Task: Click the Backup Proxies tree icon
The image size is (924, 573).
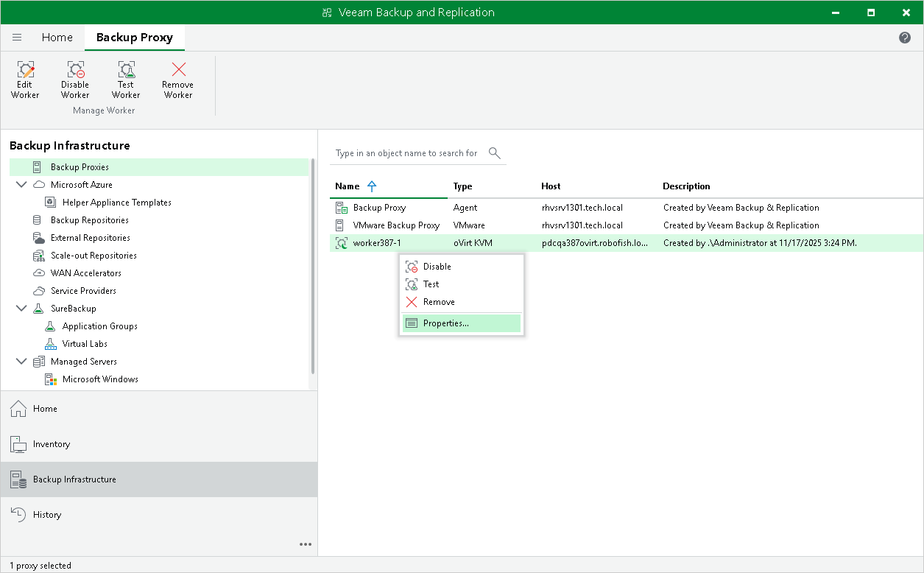Action: [x=38, y=167]
